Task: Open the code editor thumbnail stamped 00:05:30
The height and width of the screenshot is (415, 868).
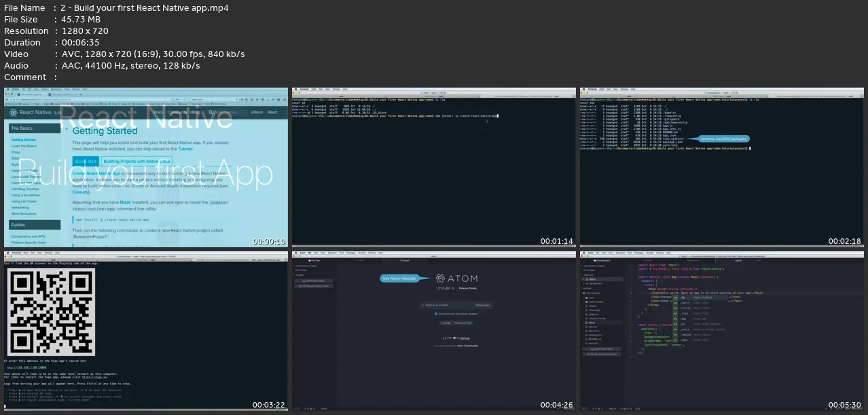Action: pyautogui.click(x=721, y=331)
